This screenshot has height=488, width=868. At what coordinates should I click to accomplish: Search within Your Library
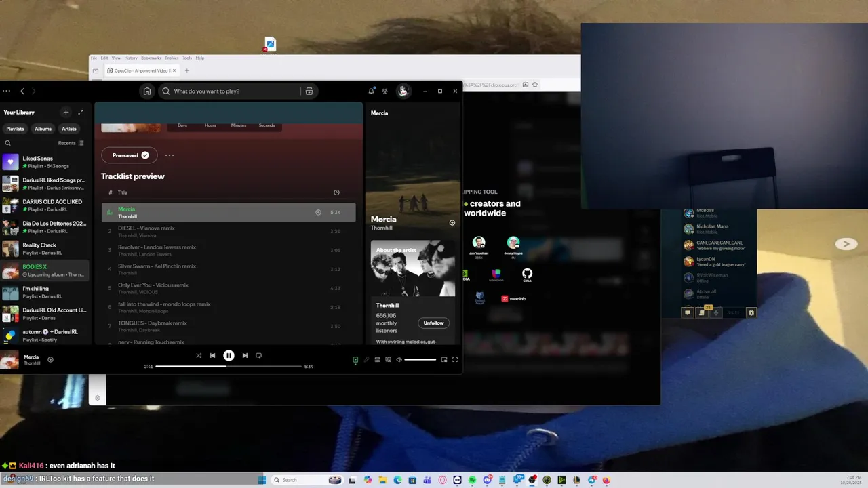coord(8,143)
